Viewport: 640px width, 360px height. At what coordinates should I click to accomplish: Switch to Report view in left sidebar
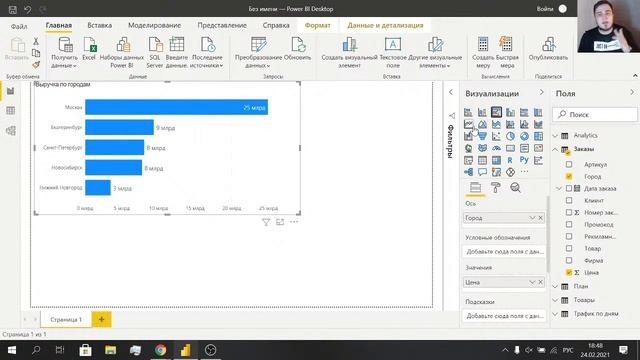pyautogui.click(x=11, y=91)
